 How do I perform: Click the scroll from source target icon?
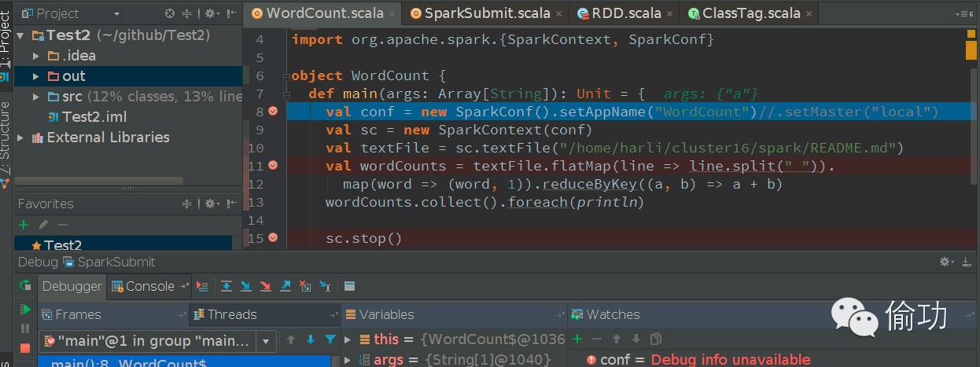click(170, 13)
